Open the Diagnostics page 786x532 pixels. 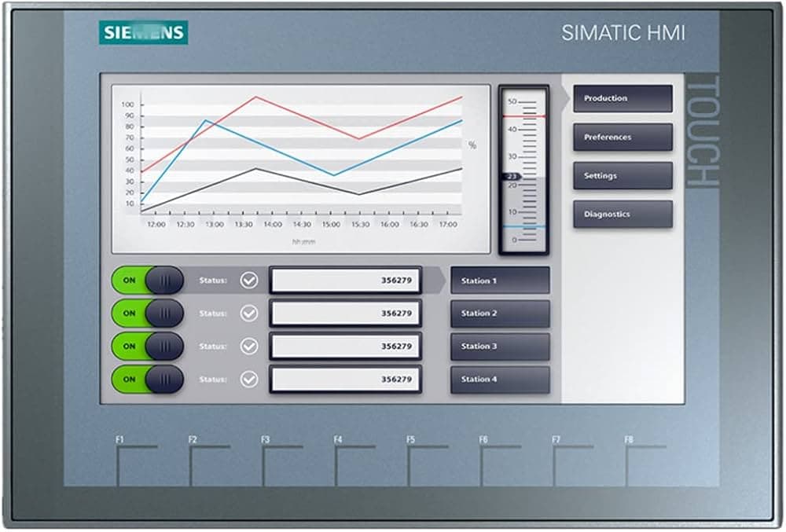[623, 214]
